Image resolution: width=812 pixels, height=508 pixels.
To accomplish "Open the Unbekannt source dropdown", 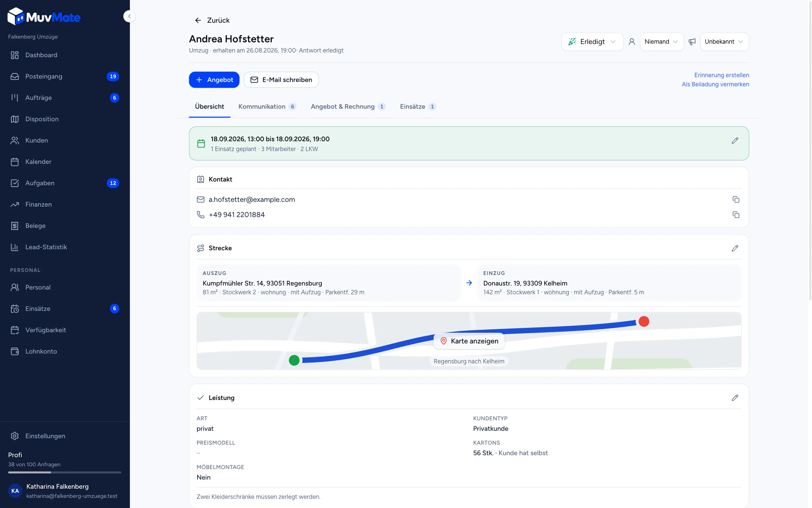I will 724,42.
